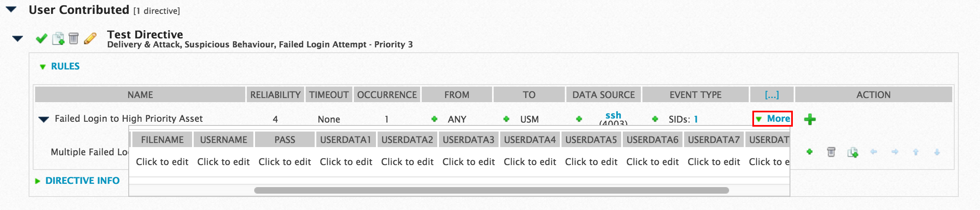Click the More dropdown link
The height and width of the screenshot is (210, 980).
click(x=778, y=118)
